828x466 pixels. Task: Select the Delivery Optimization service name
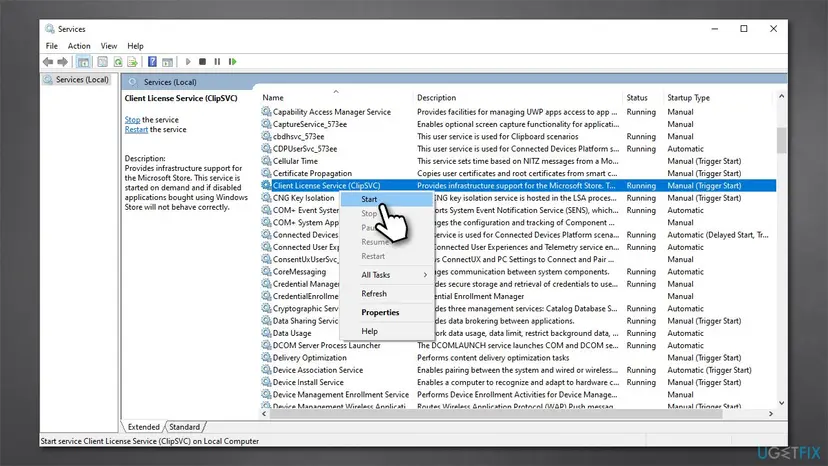[309, 358]
